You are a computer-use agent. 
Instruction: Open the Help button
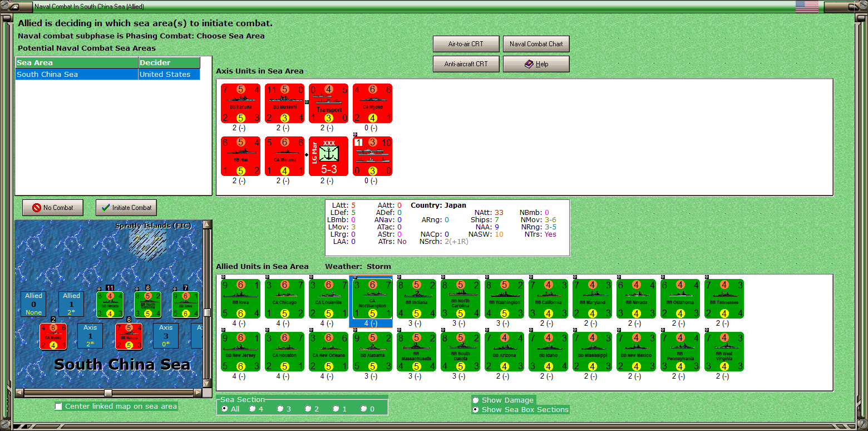[536, 64]
